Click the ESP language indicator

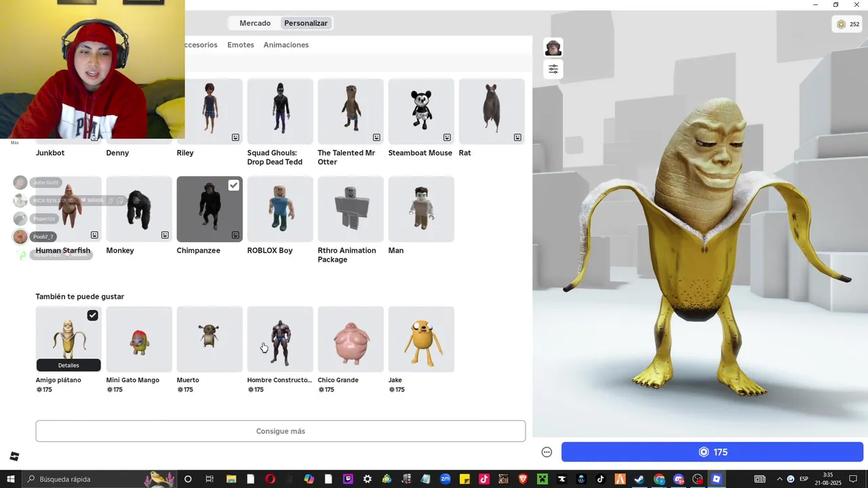[x=804, y=479]
